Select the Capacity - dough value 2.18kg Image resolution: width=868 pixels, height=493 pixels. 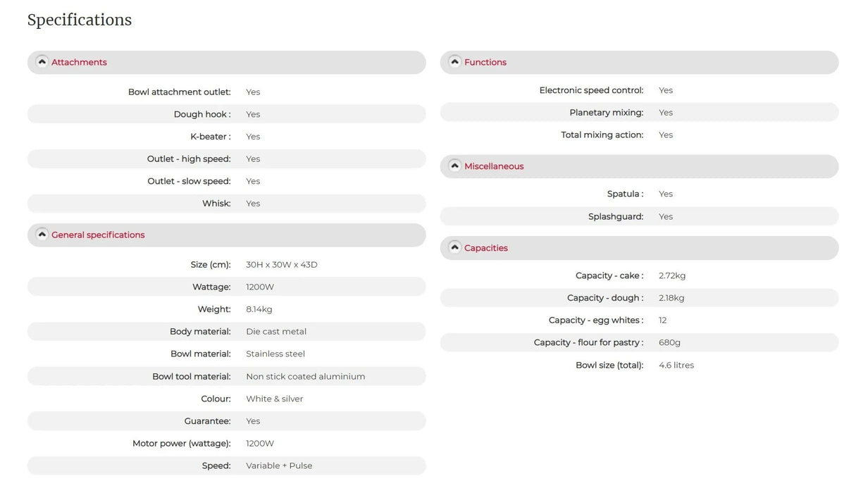(671, 298)
